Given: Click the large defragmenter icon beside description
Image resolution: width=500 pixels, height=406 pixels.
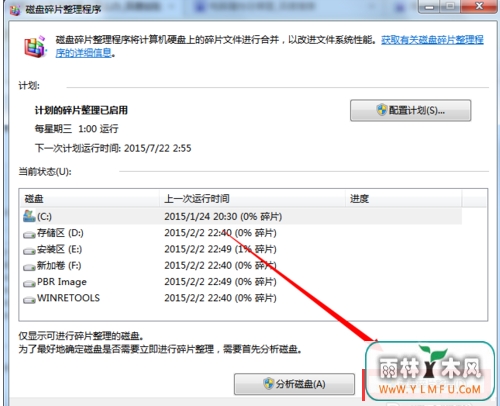Looking at the screenshot, I should tap(34, 46).
